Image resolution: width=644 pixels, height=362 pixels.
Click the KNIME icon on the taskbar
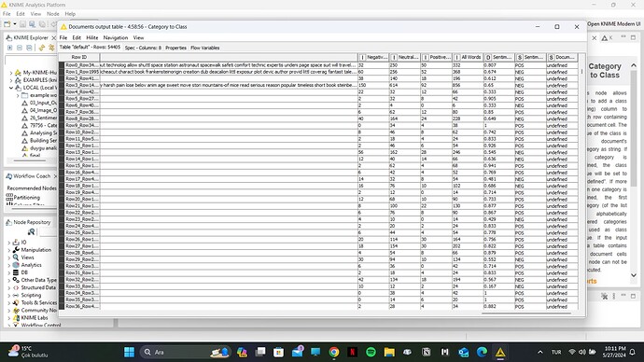pos(500,352)
